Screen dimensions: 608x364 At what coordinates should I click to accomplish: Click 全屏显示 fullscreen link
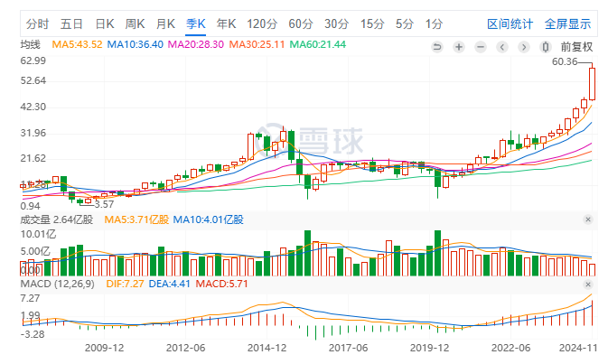tap(567, 24)
